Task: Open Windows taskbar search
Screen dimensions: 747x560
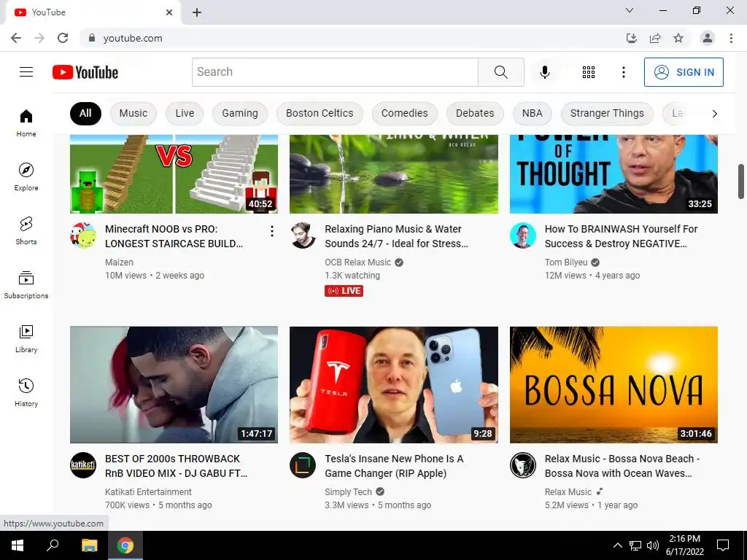Action: tap(53, 545)
